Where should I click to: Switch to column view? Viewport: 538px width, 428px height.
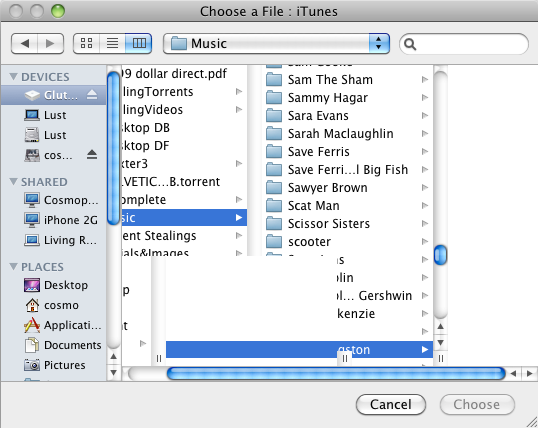(139, 44)
